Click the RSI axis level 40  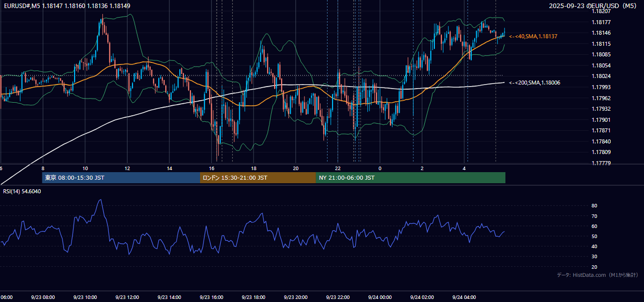coord(595,246)
